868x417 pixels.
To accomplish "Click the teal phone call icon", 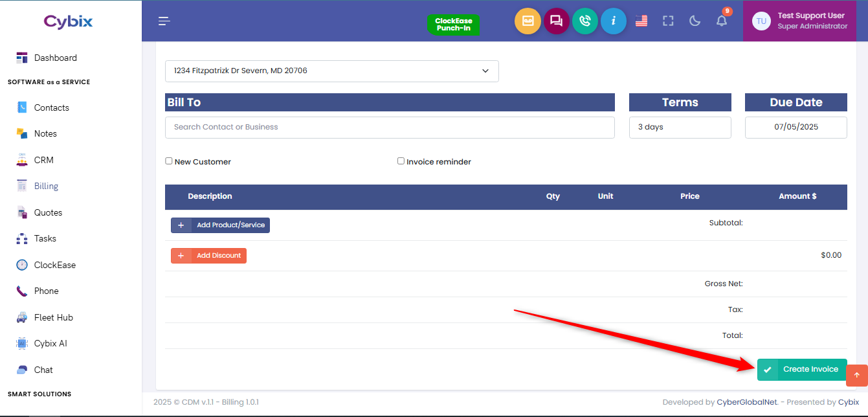I will tap(584, 21).
